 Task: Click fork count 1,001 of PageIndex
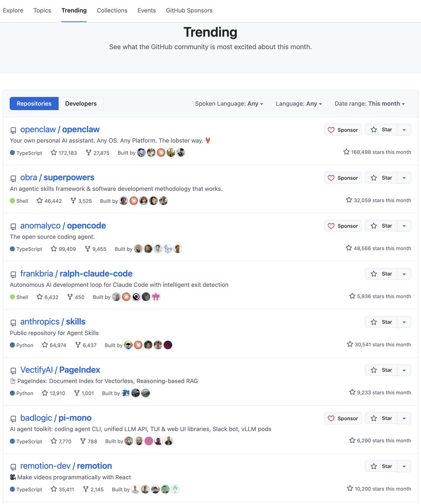pyautogui.click(x=84, y=393)
